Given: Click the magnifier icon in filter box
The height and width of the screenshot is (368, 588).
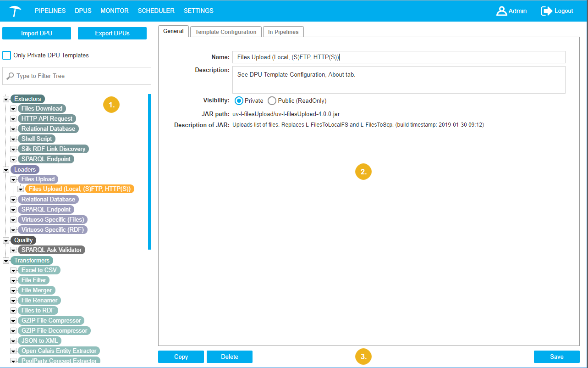Looking at the screenshot, I should (10, 76).
